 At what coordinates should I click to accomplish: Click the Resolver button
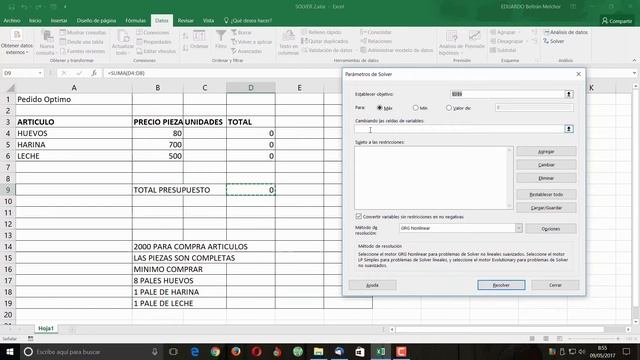pos(501,285)
